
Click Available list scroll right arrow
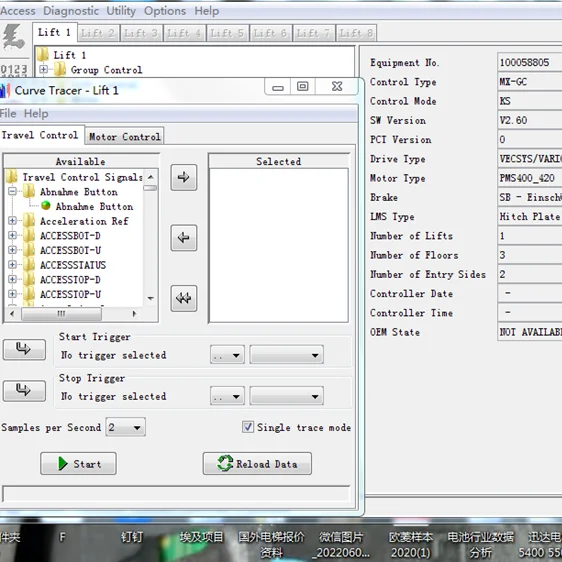pos(134,314)
